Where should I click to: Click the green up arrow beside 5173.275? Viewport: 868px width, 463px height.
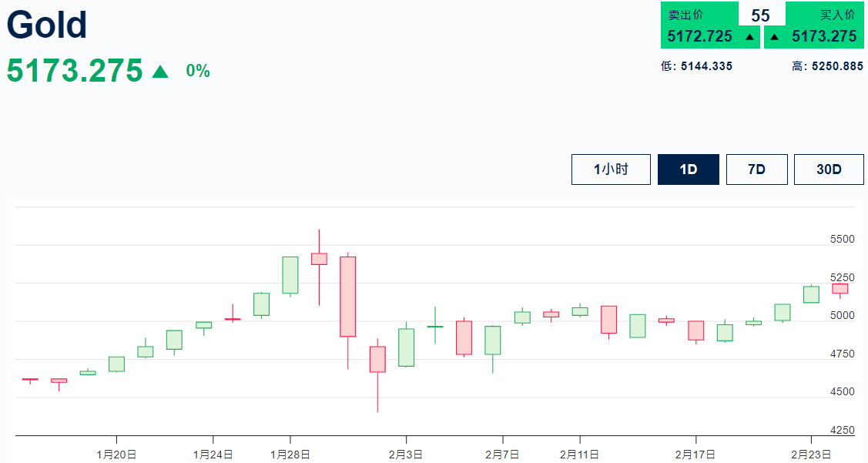pyautogui.click(x=160, y=72)
